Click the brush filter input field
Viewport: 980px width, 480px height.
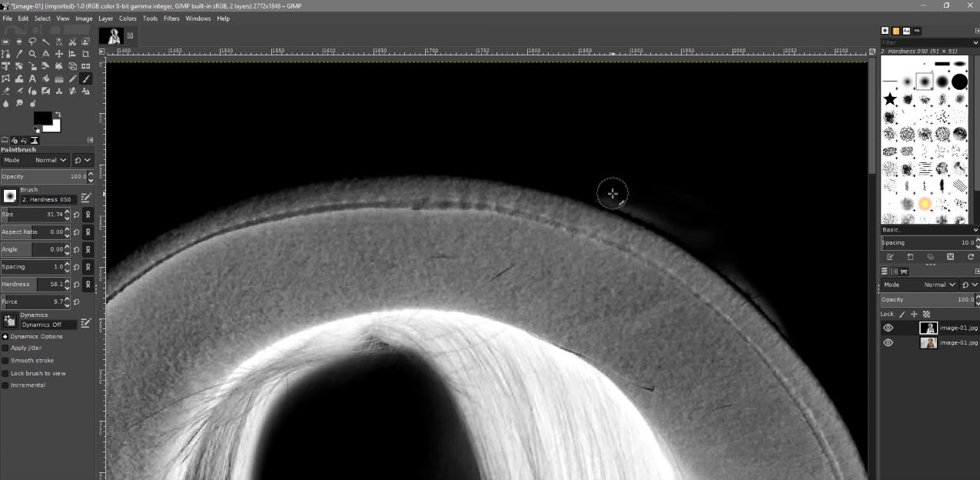pos(930,42)
